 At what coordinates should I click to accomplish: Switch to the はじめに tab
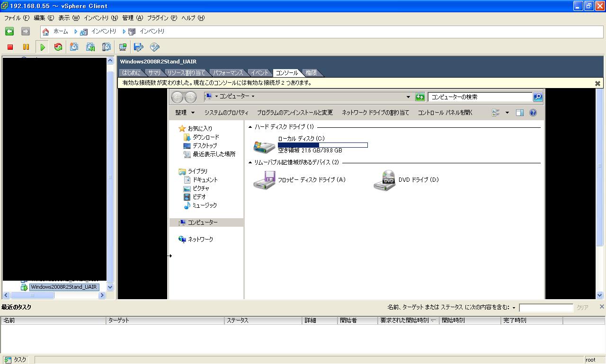[131, 73]
